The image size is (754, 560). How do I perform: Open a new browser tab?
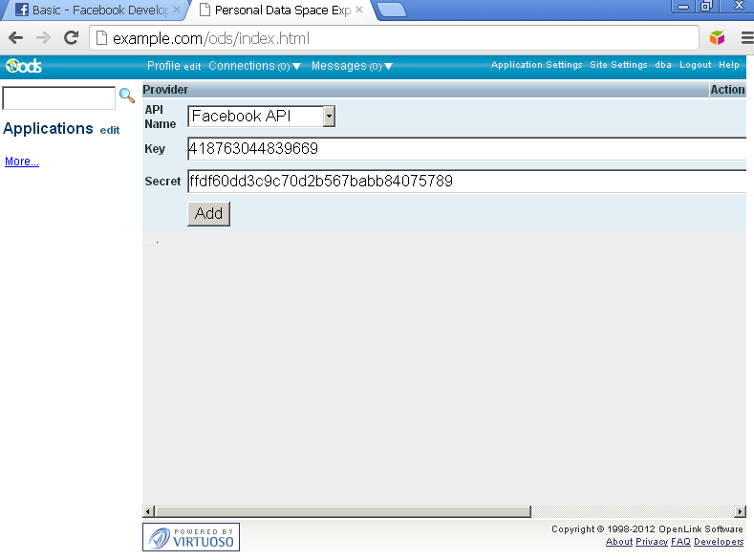(x=391, y=10)
